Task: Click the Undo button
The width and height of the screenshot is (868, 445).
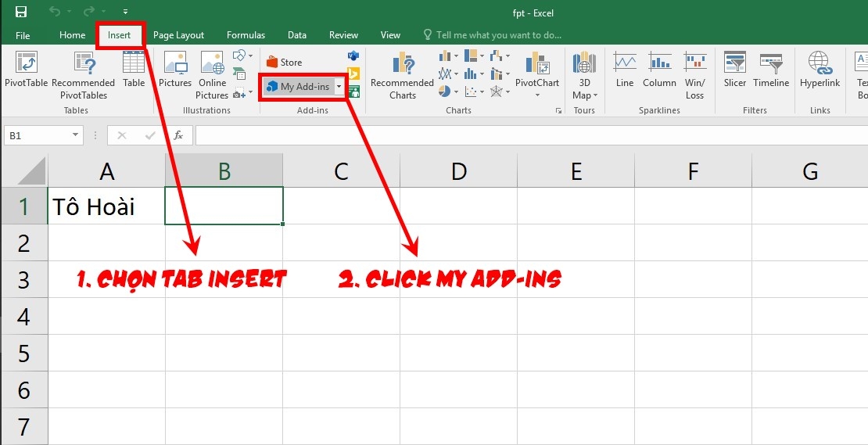Action: point(55,11)
